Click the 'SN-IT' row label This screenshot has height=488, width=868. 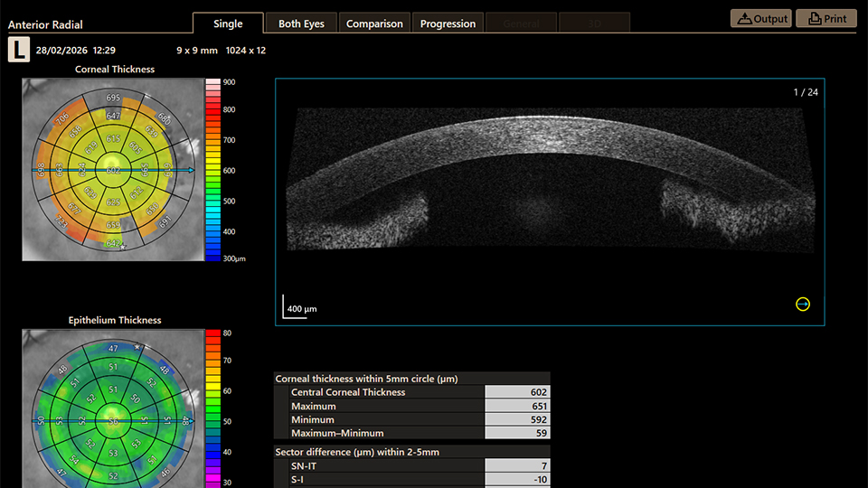pos(304,466)
